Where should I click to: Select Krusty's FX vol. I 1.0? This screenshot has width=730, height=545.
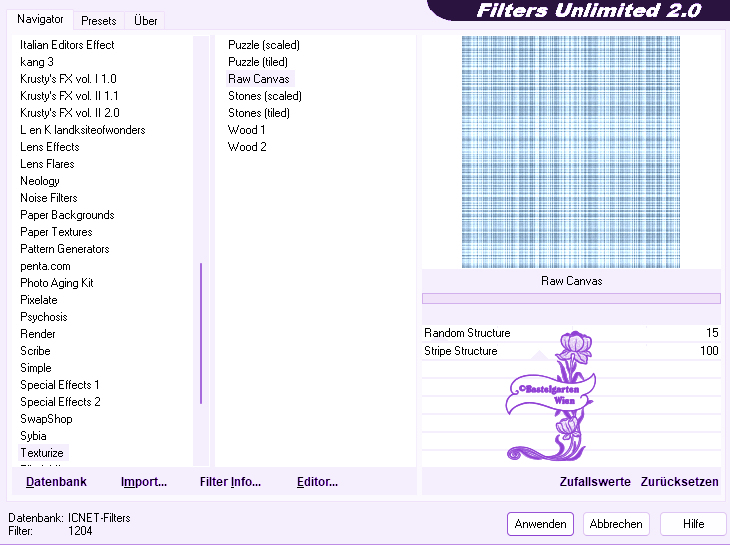pos(68,79)
